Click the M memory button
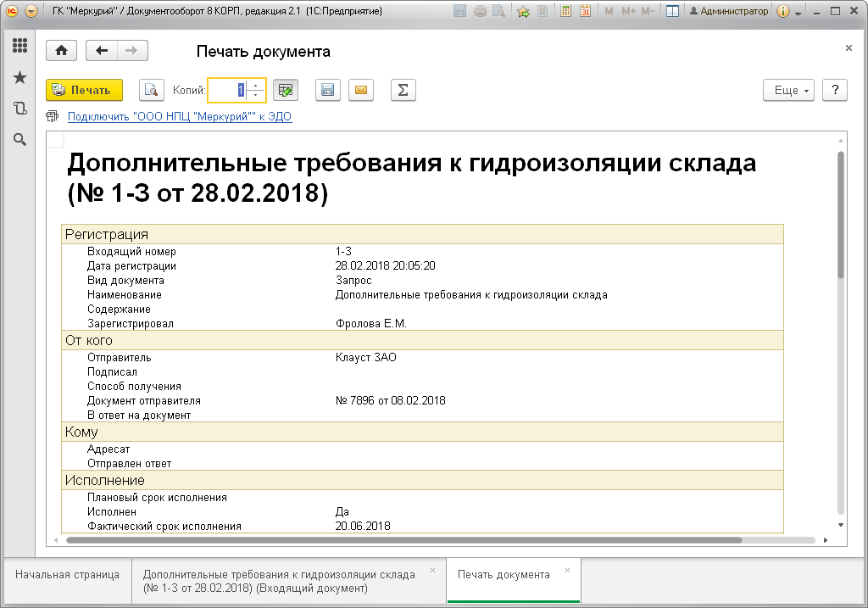 pos(609,11)
